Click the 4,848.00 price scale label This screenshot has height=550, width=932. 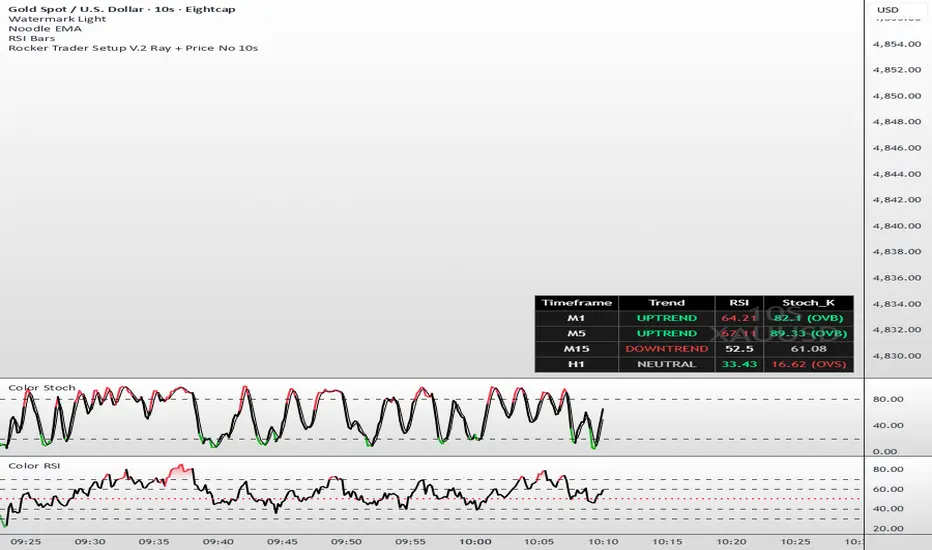(x=897, y=121)
